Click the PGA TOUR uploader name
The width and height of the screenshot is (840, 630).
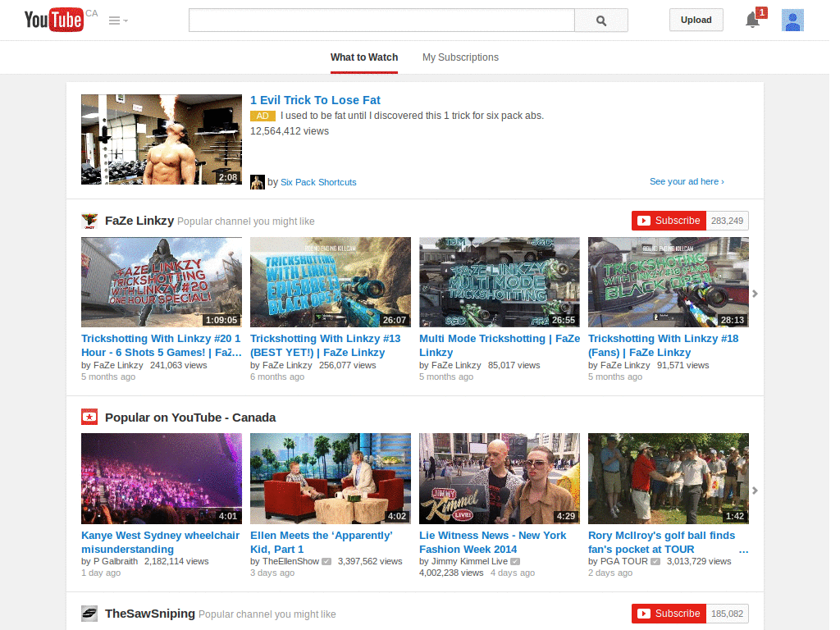tap(624, 561)
